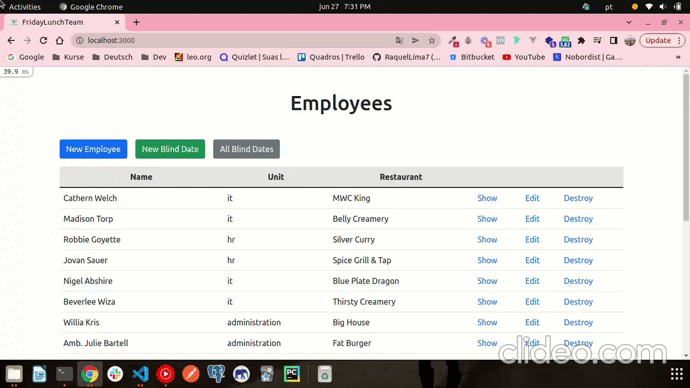Bookmark this page with the star icon
The height and width of the screenshot is (388, 690).
(432, 40)
